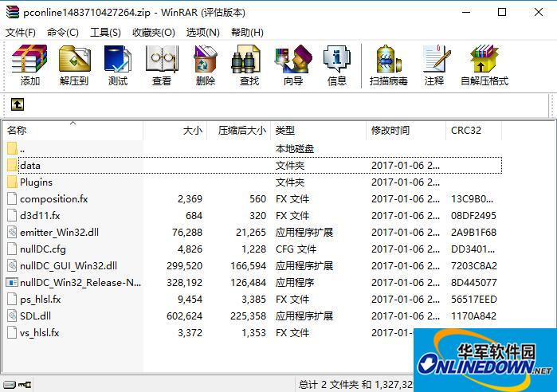Viewport: 557px width, 392px height.
Task: Sort by 修改时间 column header
Action: (390, 130)
